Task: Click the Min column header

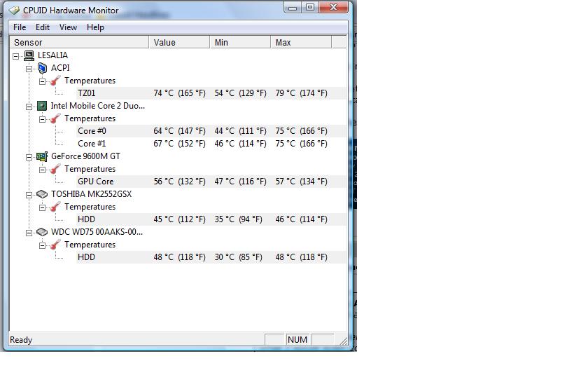Action: (240, 42)
